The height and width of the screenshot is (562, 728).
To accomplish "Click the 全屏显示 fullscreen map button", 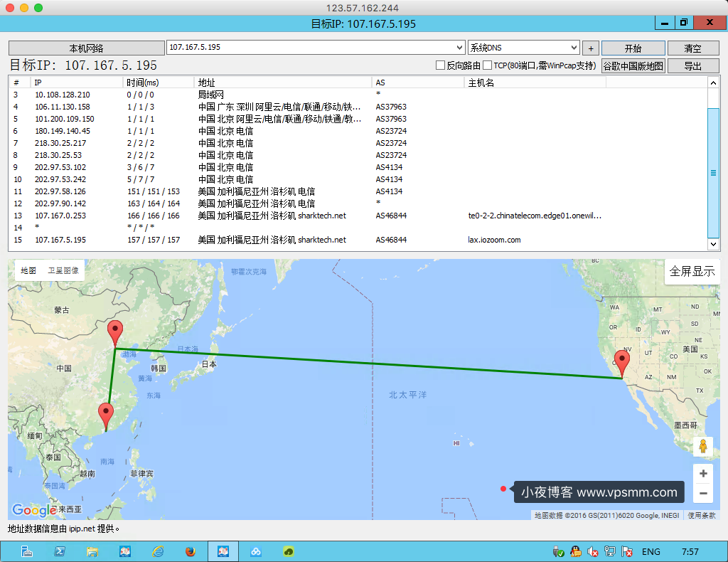I will pyautogui.click(x=692, y=271).
